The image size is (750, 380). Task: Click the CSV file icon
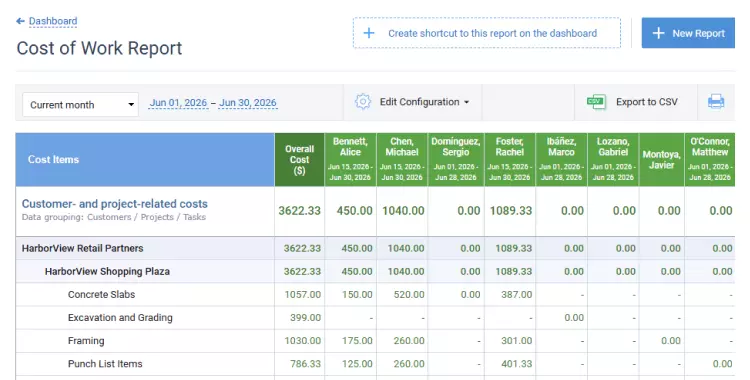596,102
